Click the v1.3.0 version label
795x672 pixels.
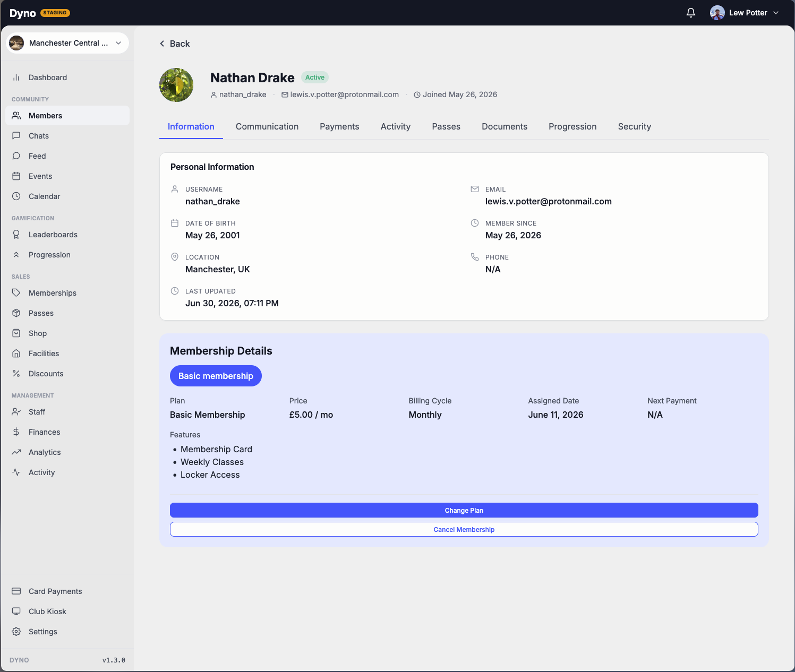pos(114,660)
